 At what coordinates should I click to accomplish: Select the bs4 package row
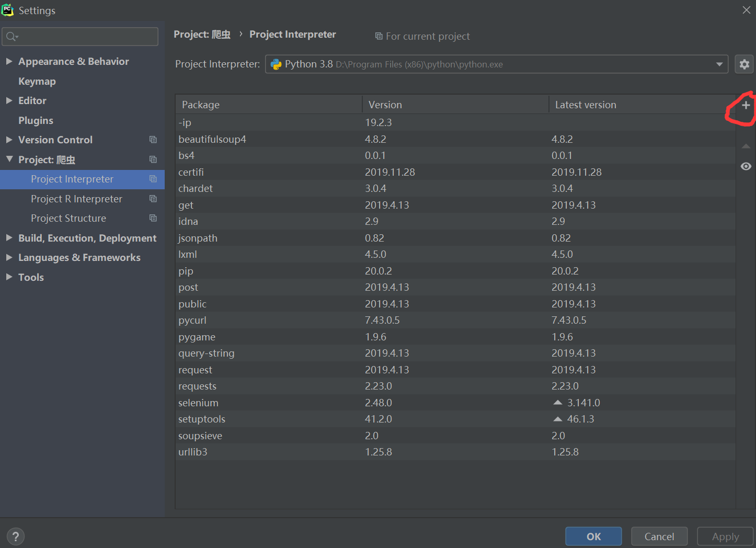click(x=455, y=155)
